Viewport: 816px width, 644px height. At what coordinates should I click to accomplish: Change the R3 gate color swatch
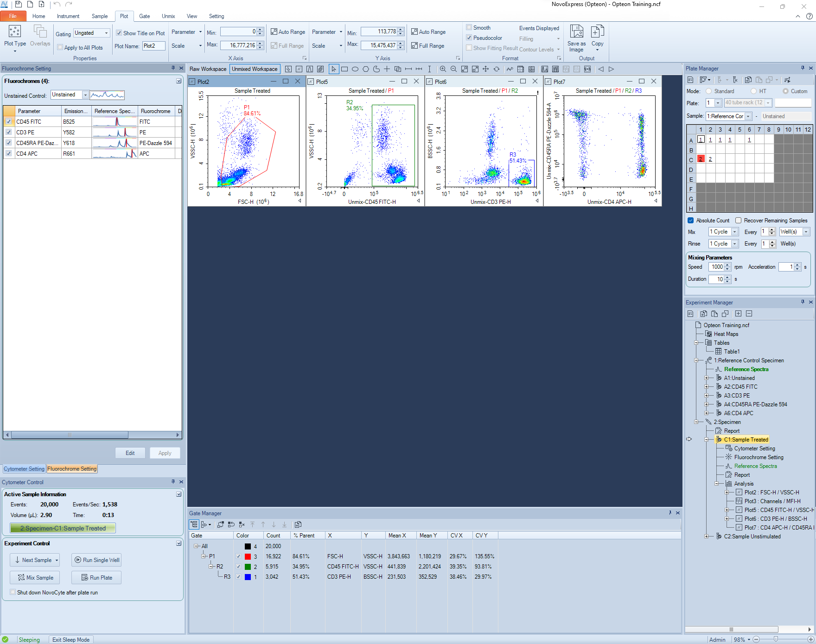247,577
